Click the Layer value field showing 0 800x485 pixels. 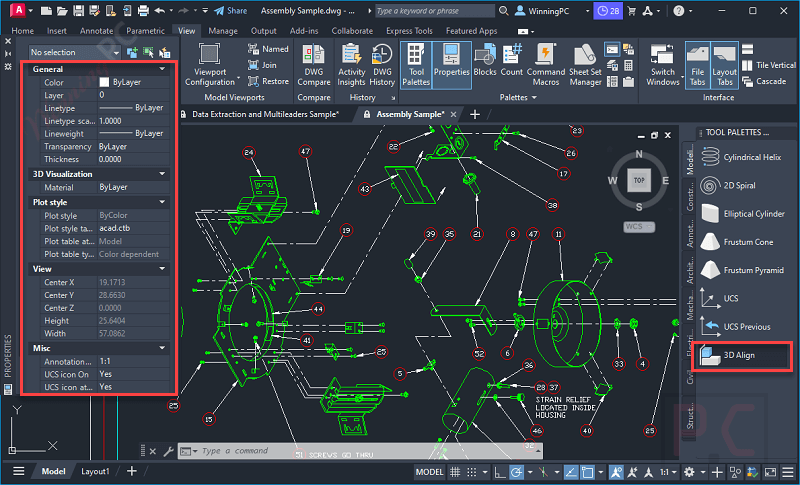tap(133, 95)
